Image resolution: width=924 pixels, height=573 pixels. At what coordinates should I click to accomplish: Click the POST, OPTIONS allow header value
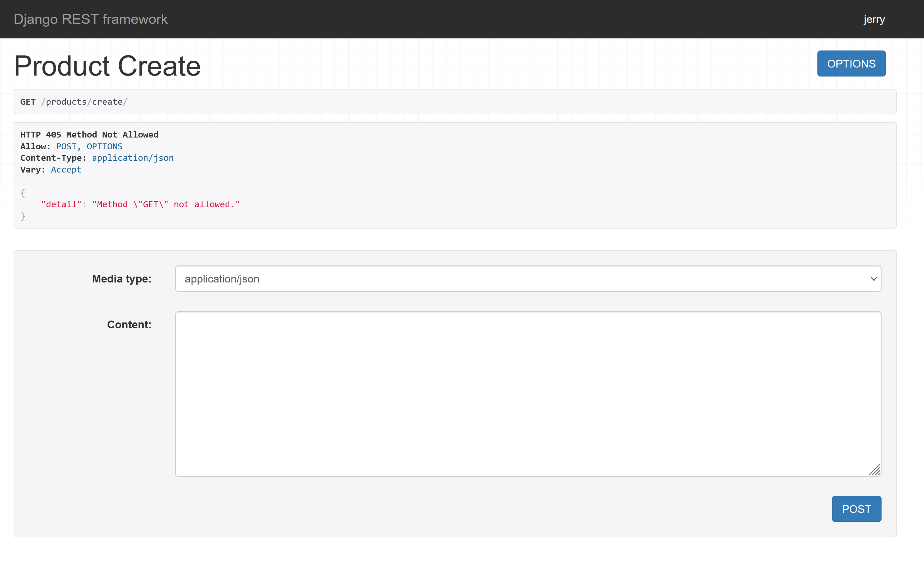tap(89, 146)
